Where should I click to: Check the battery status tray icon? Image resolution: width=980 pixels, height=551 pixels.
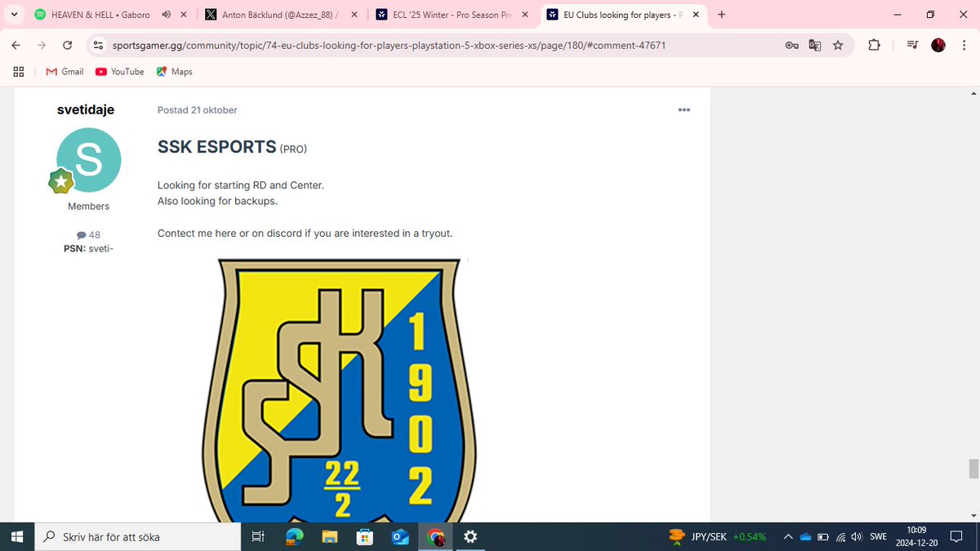click(x=823, y=537)
